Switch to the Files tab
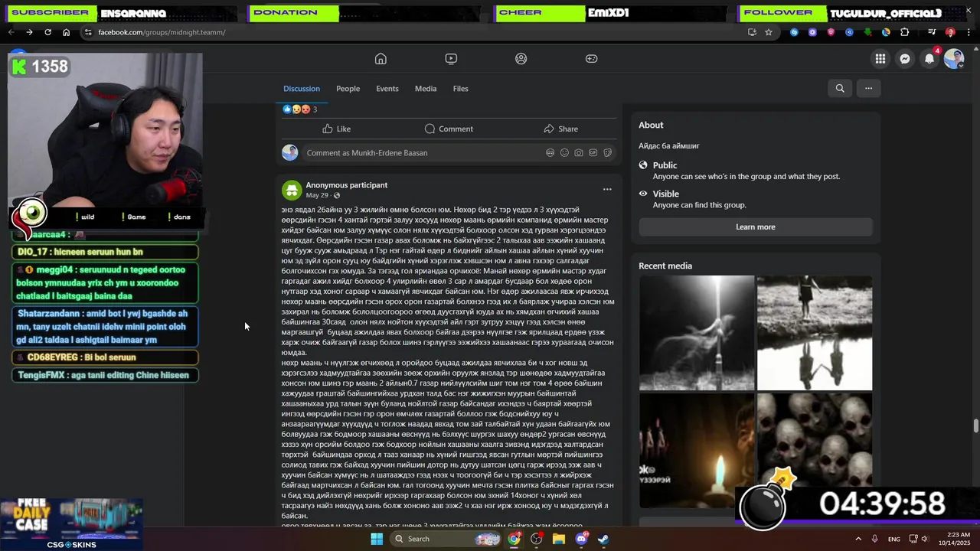 tap(460, 89)
